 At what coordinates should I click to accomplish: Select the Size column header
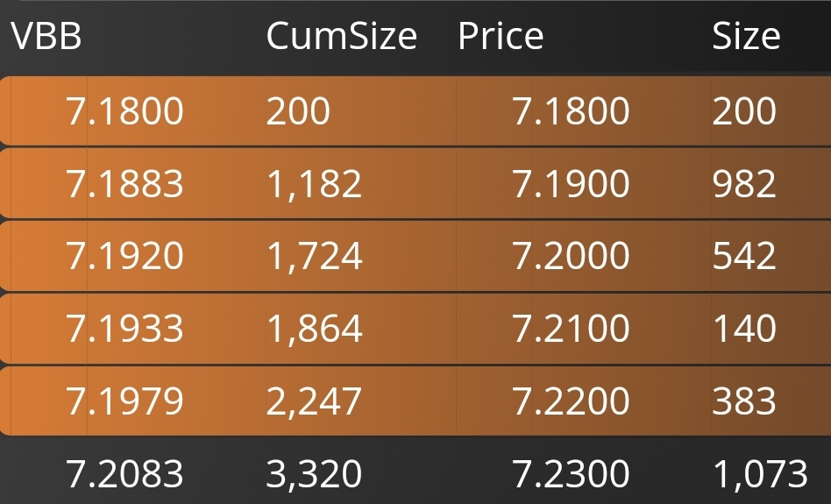tap(746, 36)
